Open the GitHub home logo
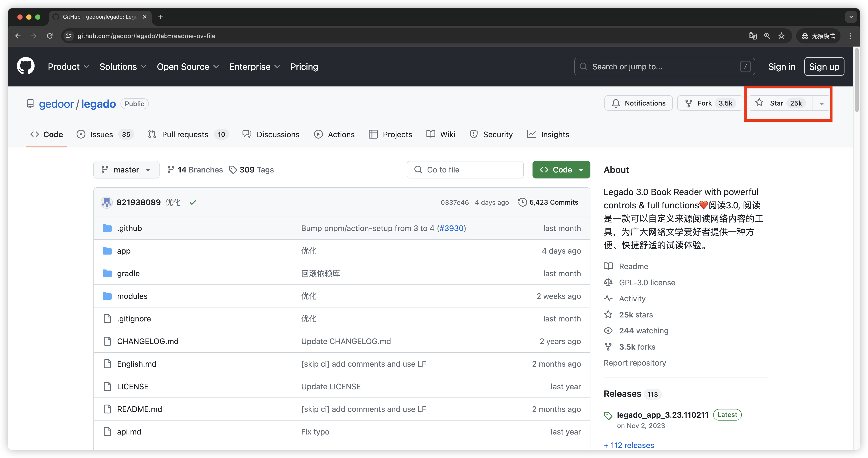This screenshot has height=458, width=868. click(x=26, y=66)
